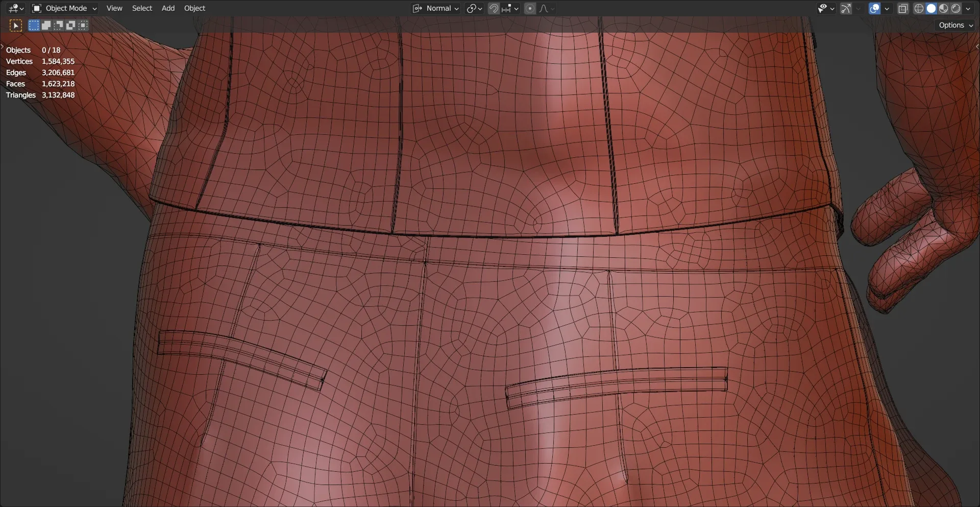Open the Options popover
The width and height of the screenshot is (980, 507).
(955, 25)
